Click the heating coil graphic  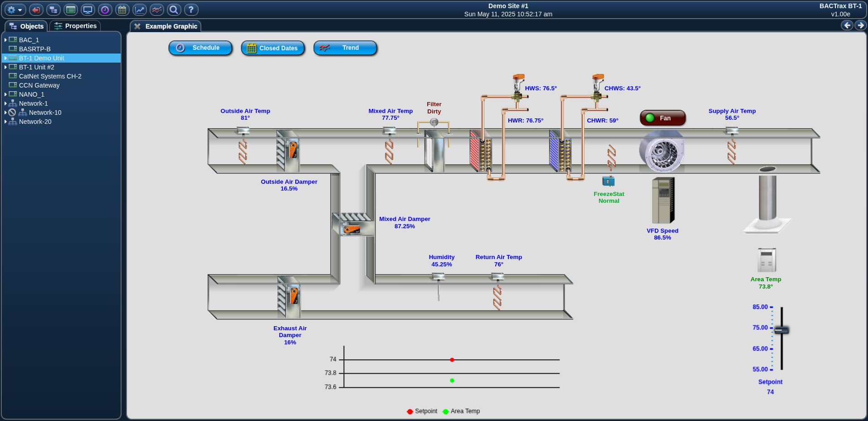coord(481,152)
